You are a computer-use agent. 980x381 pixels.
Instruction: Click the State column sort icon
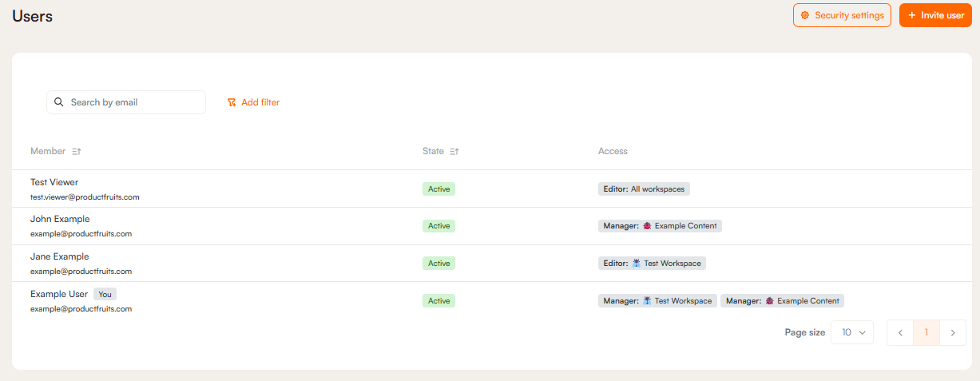point(454,152)
